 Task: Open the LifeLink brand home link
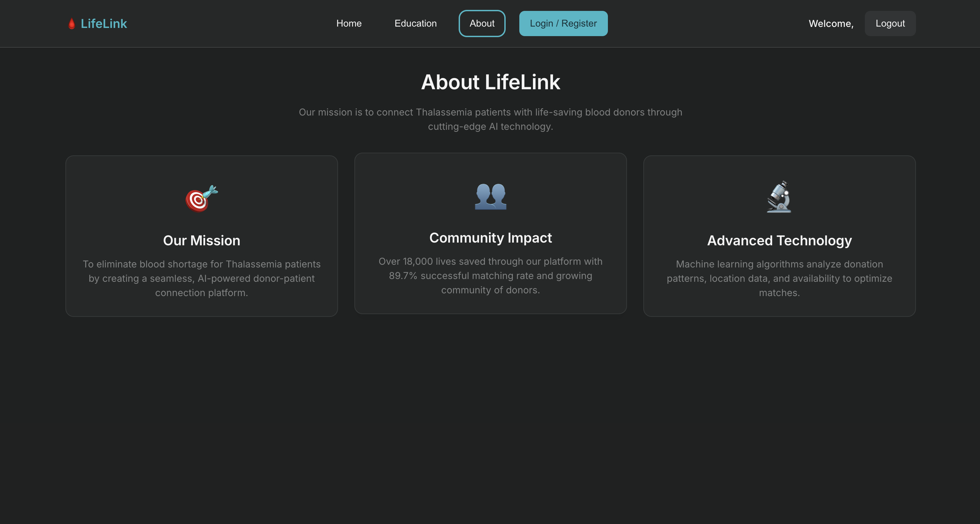(104, 24)
